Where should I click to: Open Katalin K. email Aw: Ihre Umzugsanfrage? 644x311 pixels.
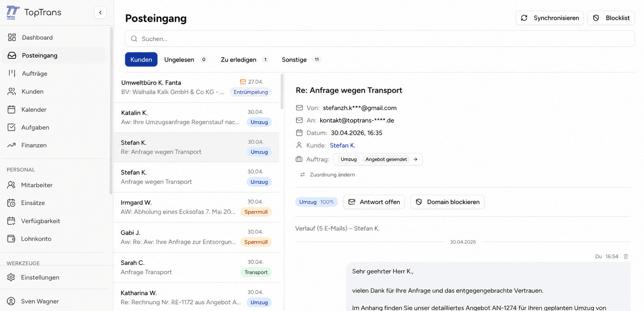tap(196, 118)
